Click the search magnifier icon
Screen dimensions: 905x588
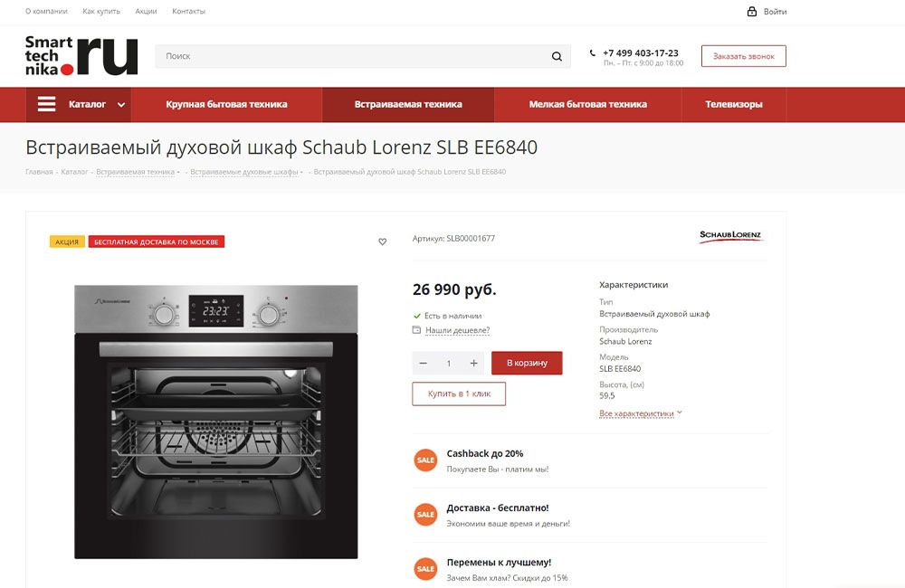pyautogui.click(x=557, y=57)
